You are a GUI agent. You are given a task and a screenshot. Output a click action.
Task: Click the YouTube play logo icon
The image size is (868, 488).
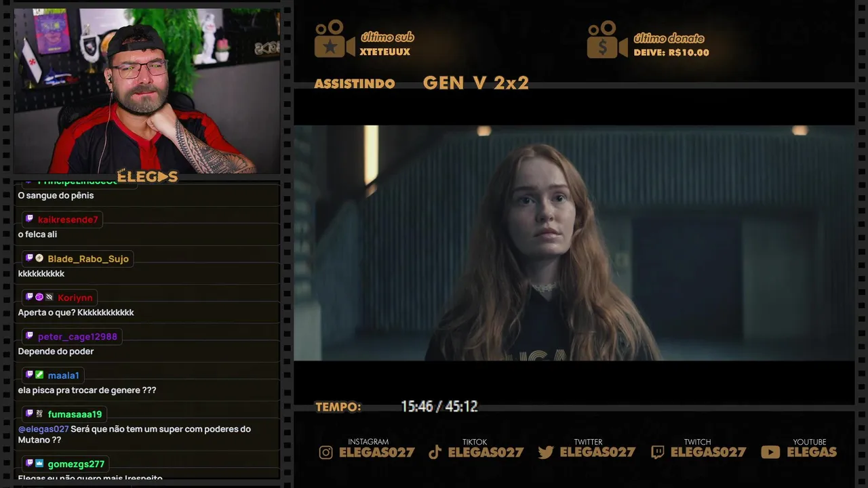click(770, 452)
